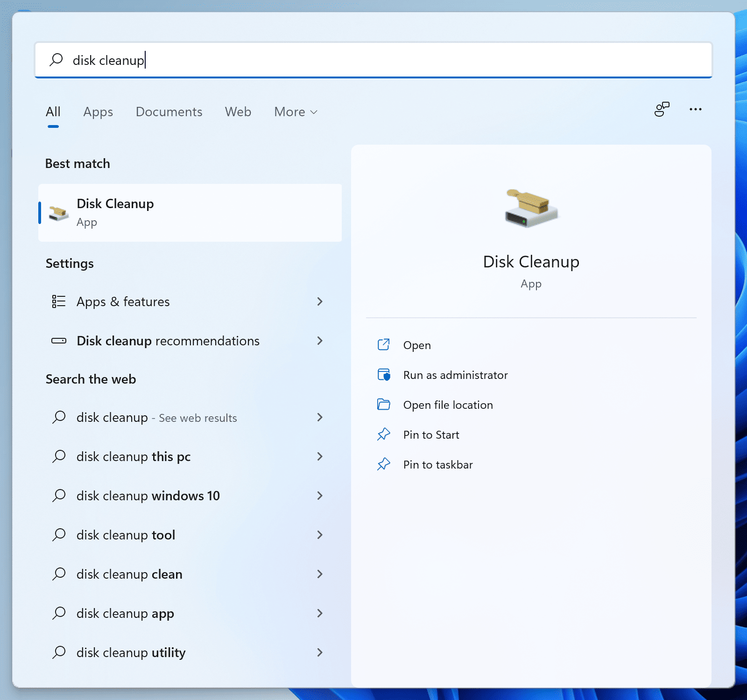Expand chevron for 'disk cleanup' web results
The image size is (747, 700).
click(x=320, y=417)
